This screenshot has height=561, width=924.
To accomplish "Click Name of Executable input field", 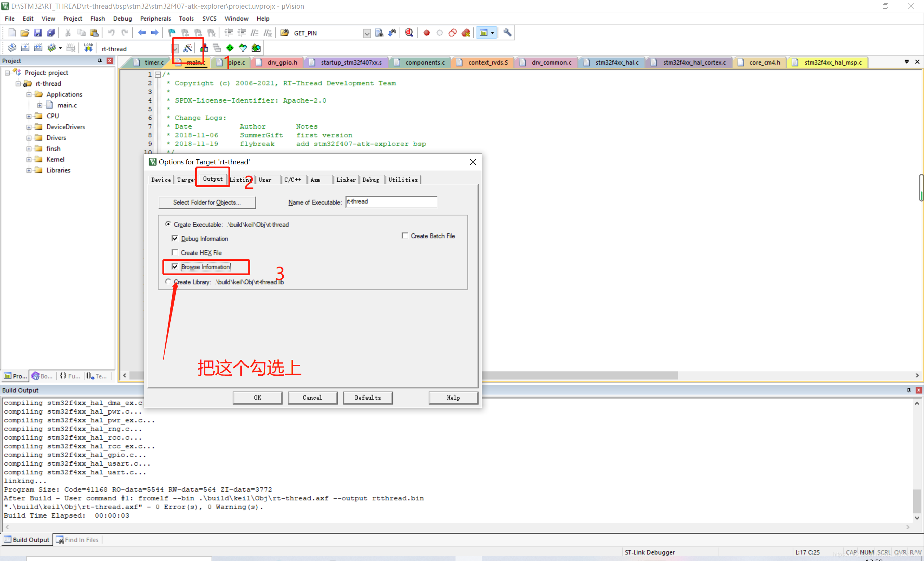I will pyautogui.click(x=391, y=202).
